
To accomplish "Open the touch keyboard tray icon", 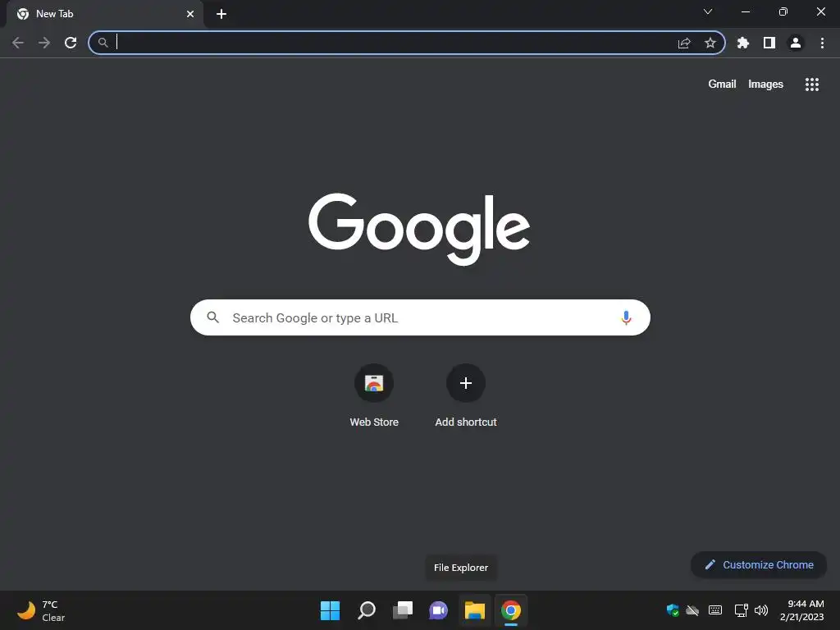I will 715,610.
